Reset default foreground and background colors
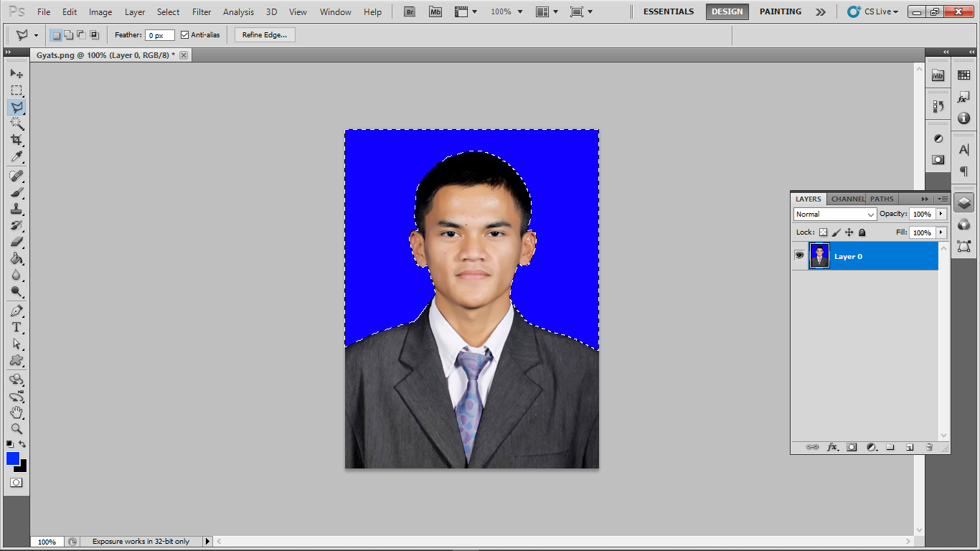This screenshot has height=551, width=980. point(10,445)
